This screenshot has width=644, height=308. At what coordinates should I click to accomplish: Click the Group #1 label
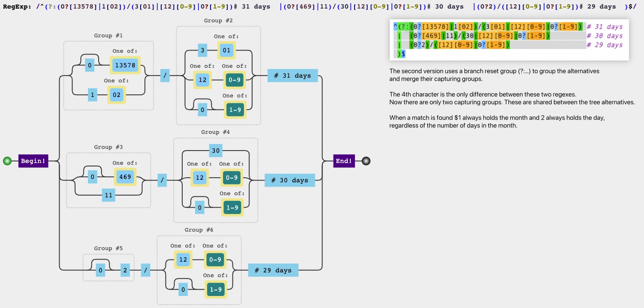(x=108, y=36)
